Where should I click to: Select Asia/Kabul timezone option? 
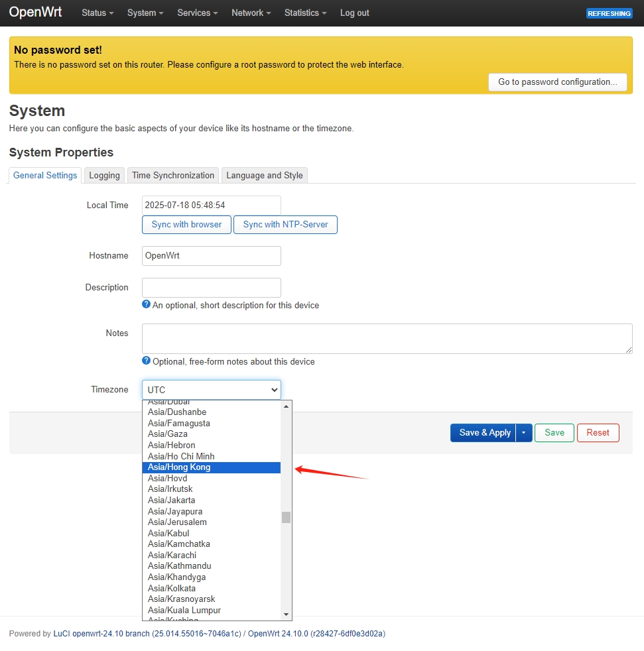coord(212,533)
